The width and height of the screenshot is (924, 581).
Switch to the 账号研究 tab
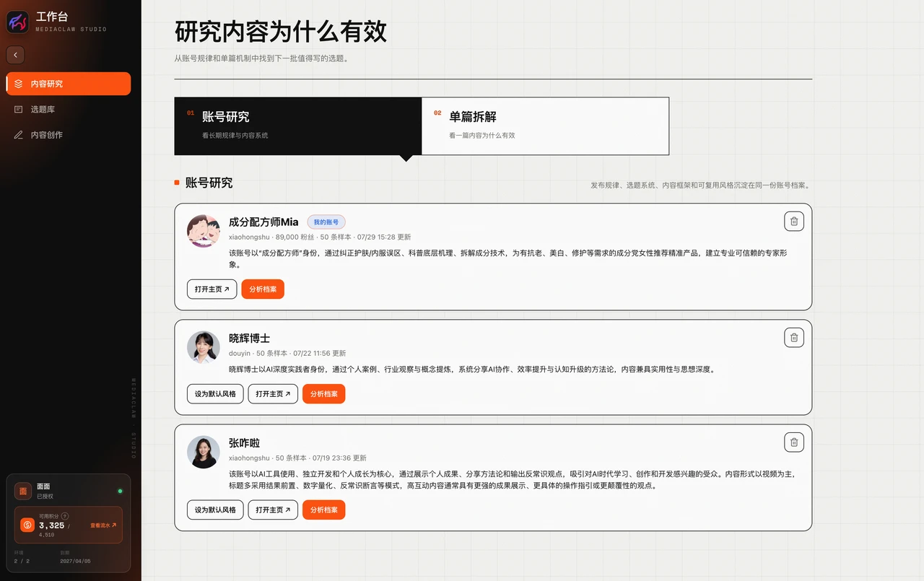tap(298, 126)
